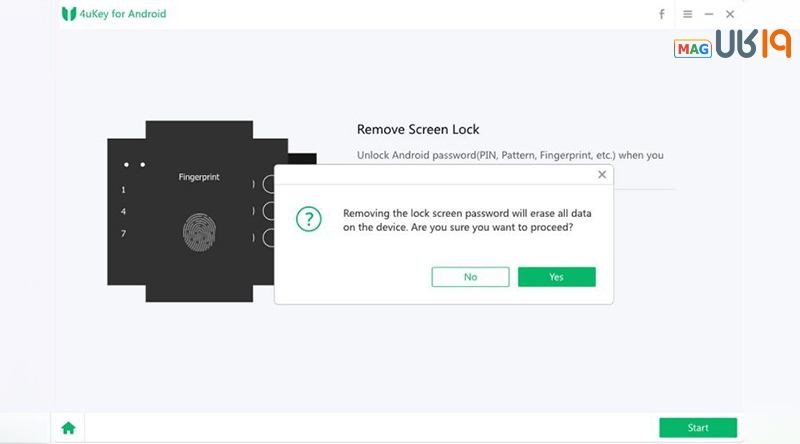Click the 4uKey logo icon

point(69,14)
